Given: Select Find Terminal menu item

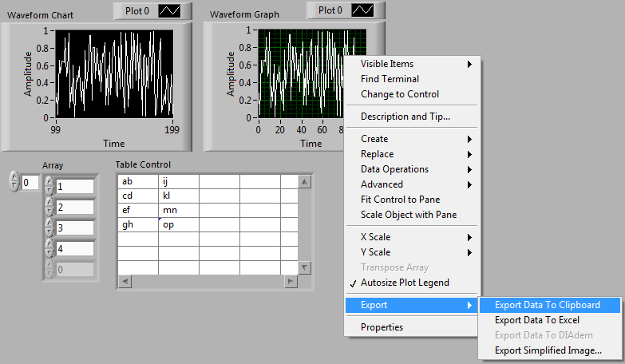Looking at the screenshot, I should click(412, 79).
